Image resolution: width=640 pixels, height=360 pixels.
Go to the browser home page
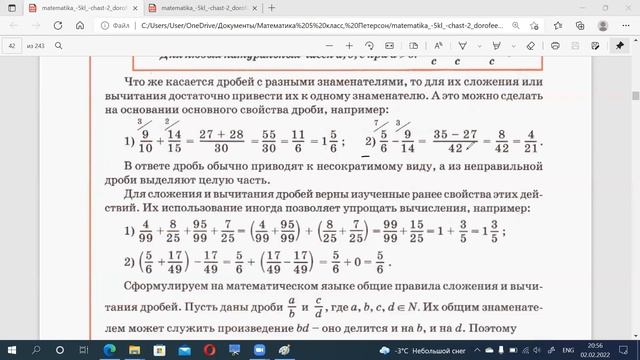pos(80,25)
